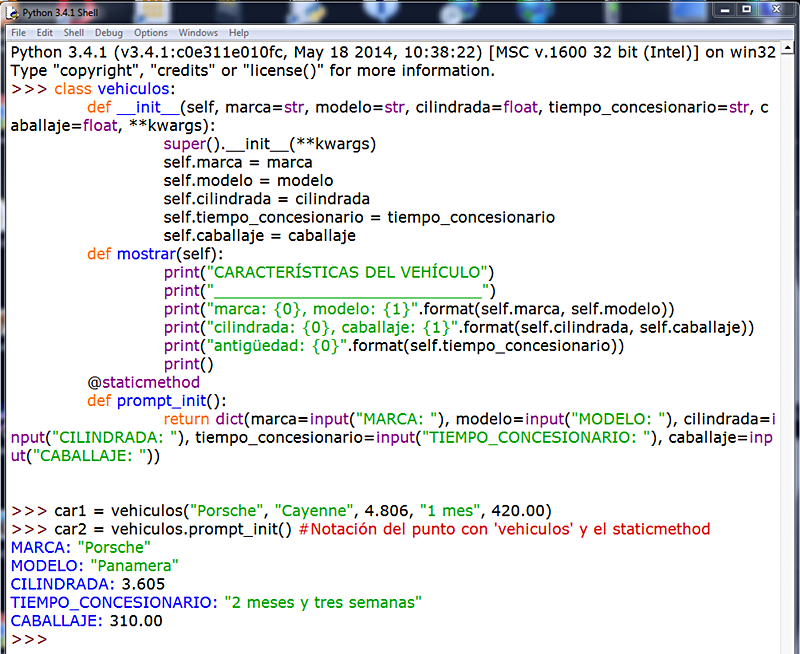Click the 'self.cilindrada = cilindrada' line
800x654 pixels.
tap(266, 199)
